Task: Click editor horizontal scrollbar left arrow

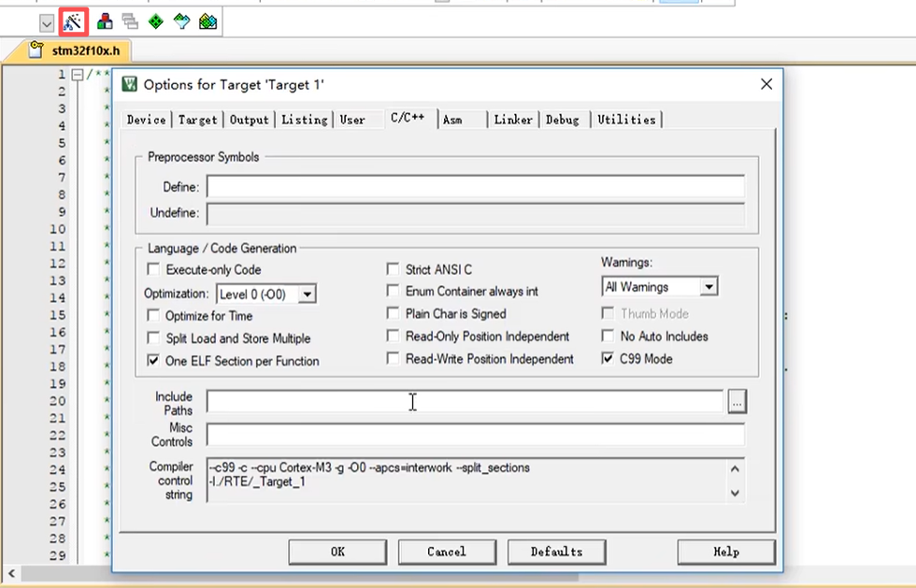Action: (11, 574)
